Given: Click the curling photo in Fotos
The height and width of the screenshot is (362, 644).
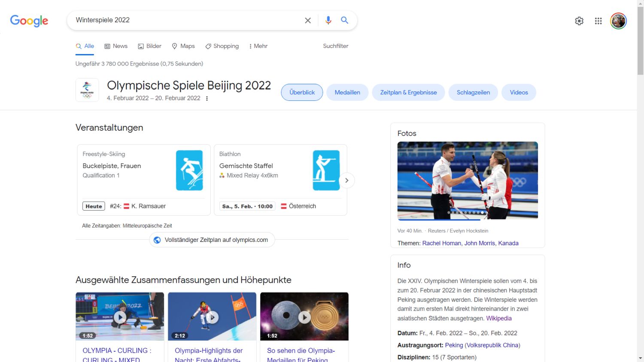Looking at the screenshot, I should (x=468, y=180).
